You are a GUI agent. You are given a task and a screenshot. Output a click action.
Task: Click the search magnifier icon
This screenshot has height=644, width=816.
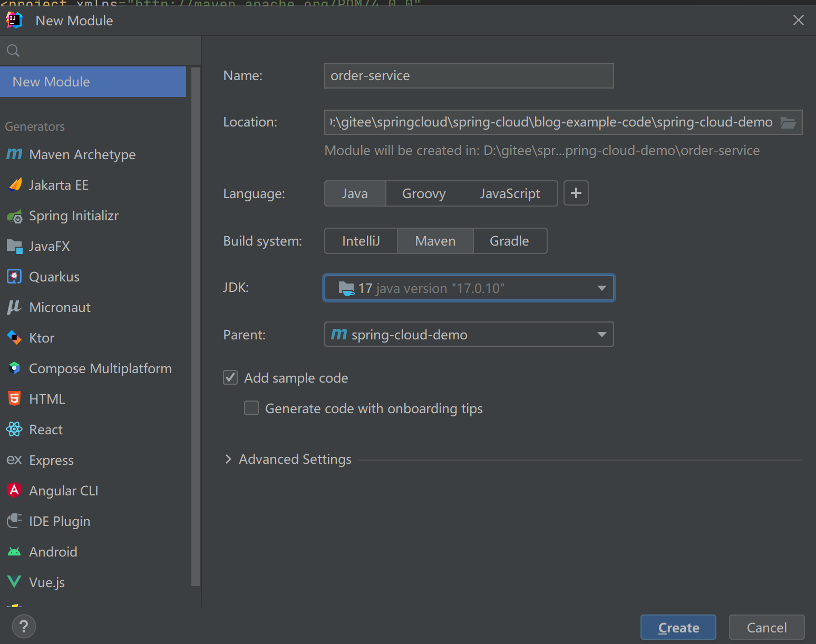(13, 51)
